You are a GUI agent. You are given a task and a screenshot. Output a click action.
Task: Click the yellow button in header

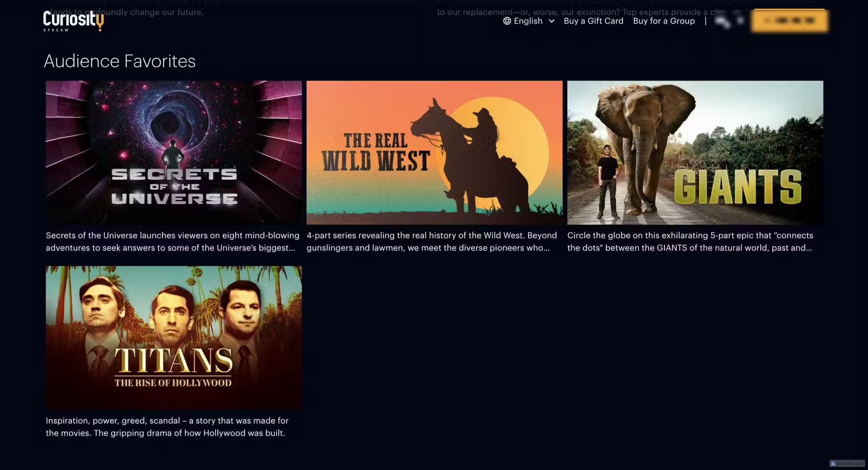click(x=789, y=21)
